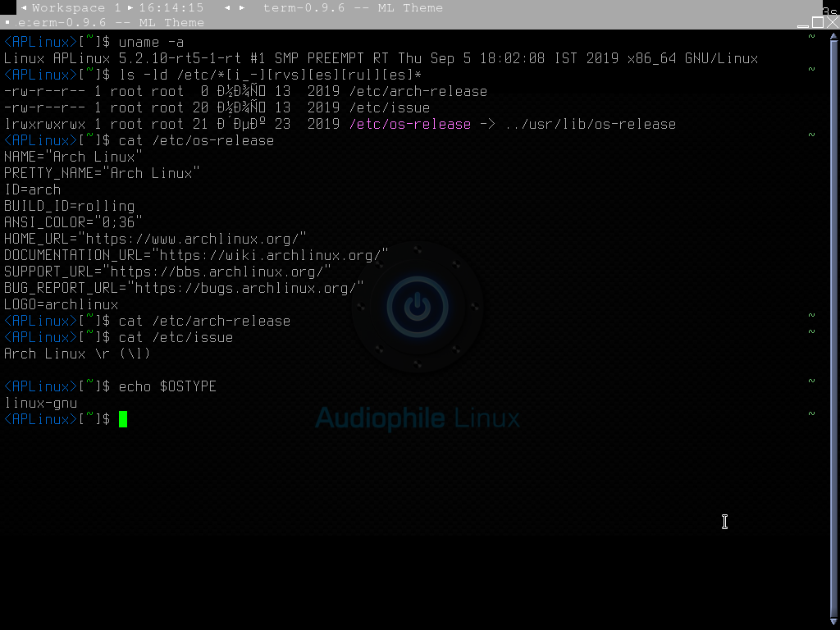840x630 pixels.
Task: Click the toolbar clock showing 16:14:15
Action: click(x=171, y=7)
